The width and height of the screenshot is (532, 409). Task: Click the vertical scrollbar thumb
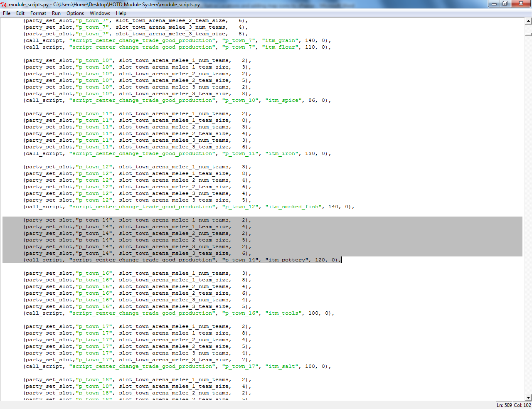click(x=528, y=34)
